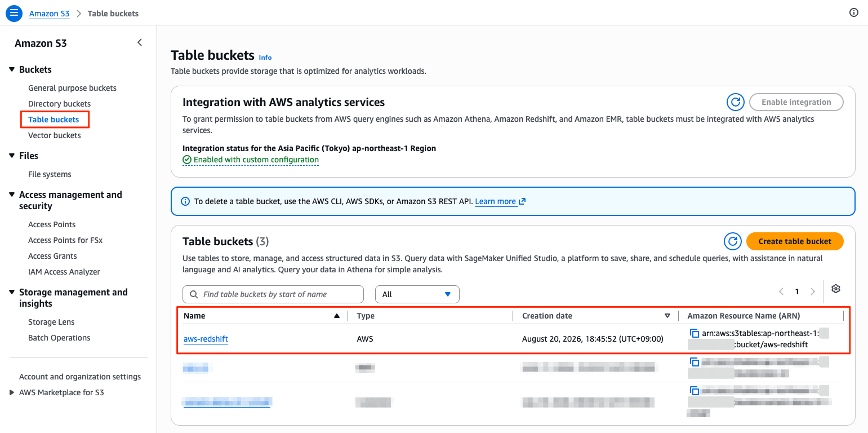The height and width of the screenshot is (433, 868).
Task: Select Table buckets in sidebar
Action: [x=54, y=120]
